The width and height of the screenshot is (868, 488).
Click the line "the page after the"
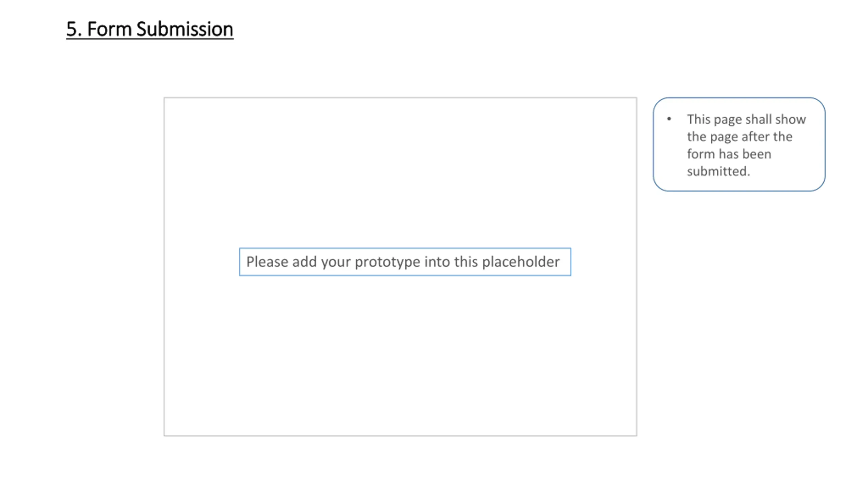(x=739, y=137)
